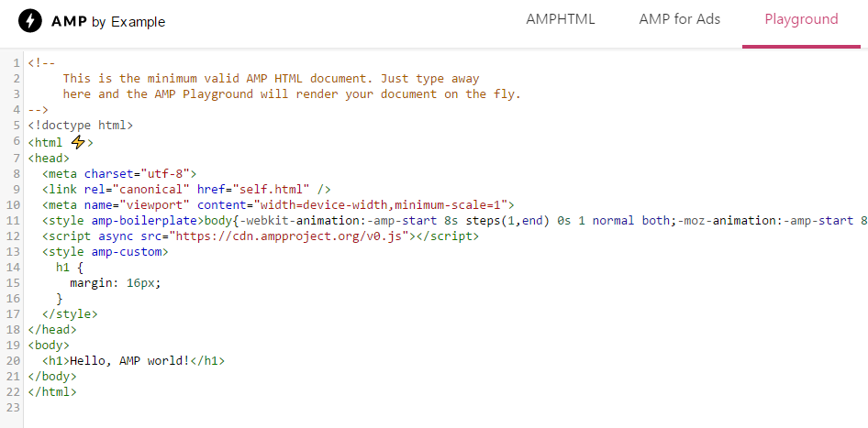
Task: Click the comment closing --> marker
Action: 39,109
